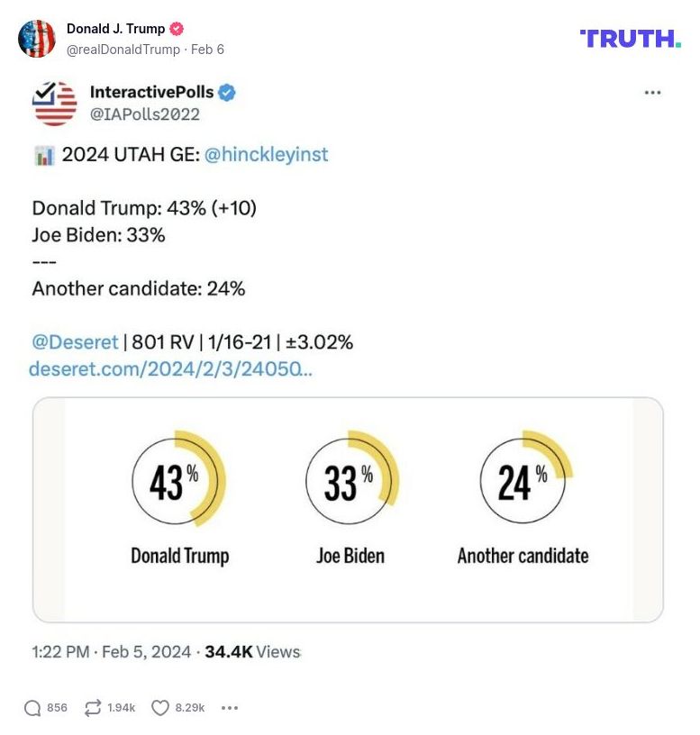Visit the deseret.com article link
Viewport: 700px width, 735px height.
click(171, 368)
